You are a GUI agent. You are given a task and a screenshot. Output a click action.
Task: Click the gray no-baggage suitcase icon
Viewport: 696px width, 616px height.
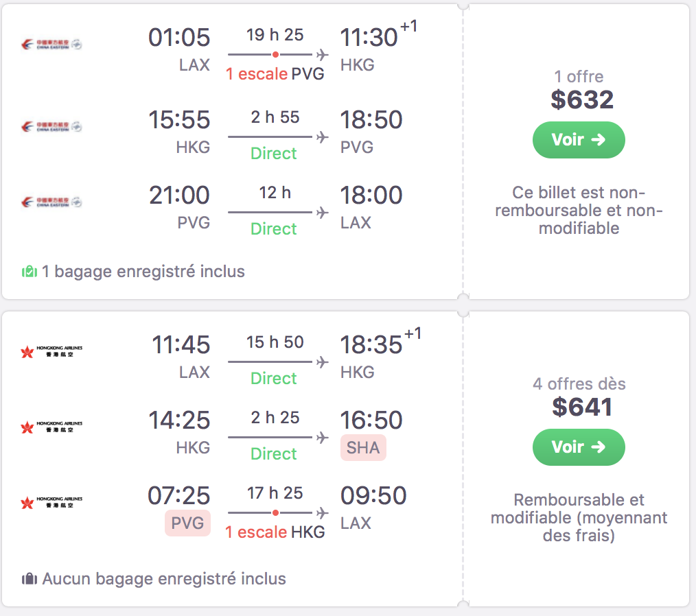(x=29, y=579)
